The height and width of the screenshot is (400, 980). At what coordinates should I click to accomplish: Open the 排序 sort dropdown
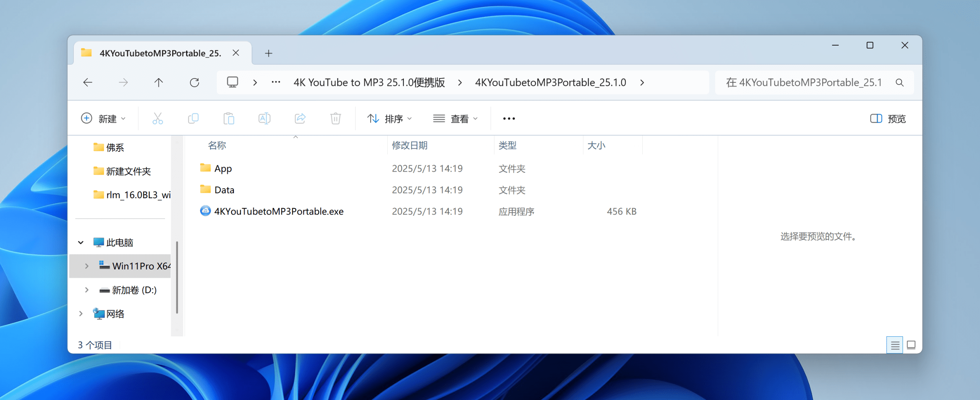click(389, 119)
